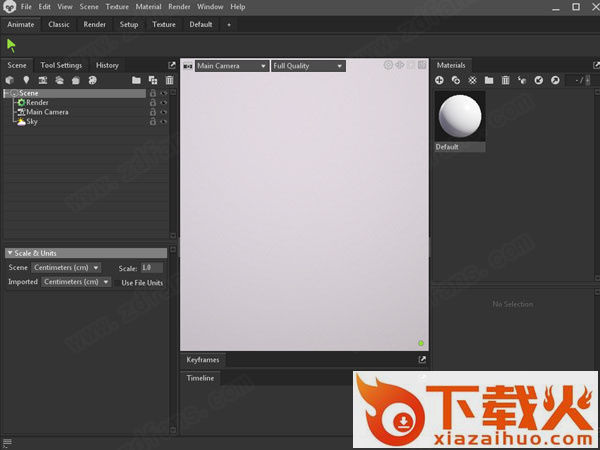Export material with outward arrow icon

pos(555,80)
